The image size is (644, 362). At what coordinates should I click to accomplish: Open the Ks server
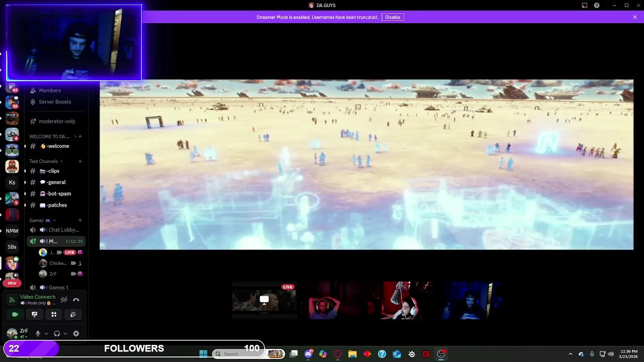12,183
